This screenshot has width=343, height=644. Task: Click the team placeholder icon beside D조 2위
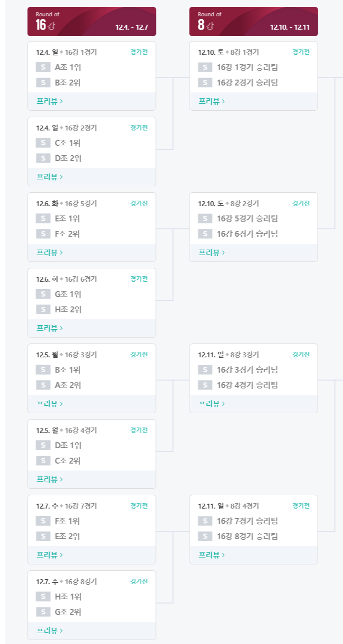(x=43, y=158)
